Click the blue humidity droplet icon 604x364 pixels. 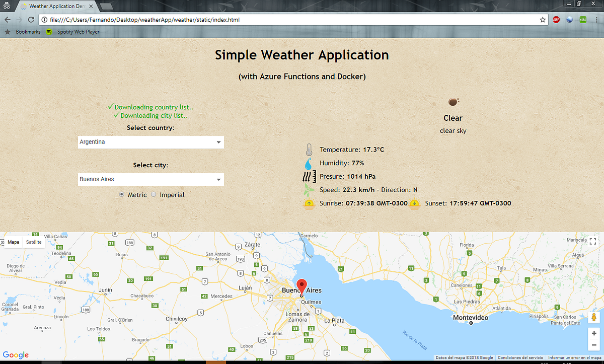[x=309, y=163]
